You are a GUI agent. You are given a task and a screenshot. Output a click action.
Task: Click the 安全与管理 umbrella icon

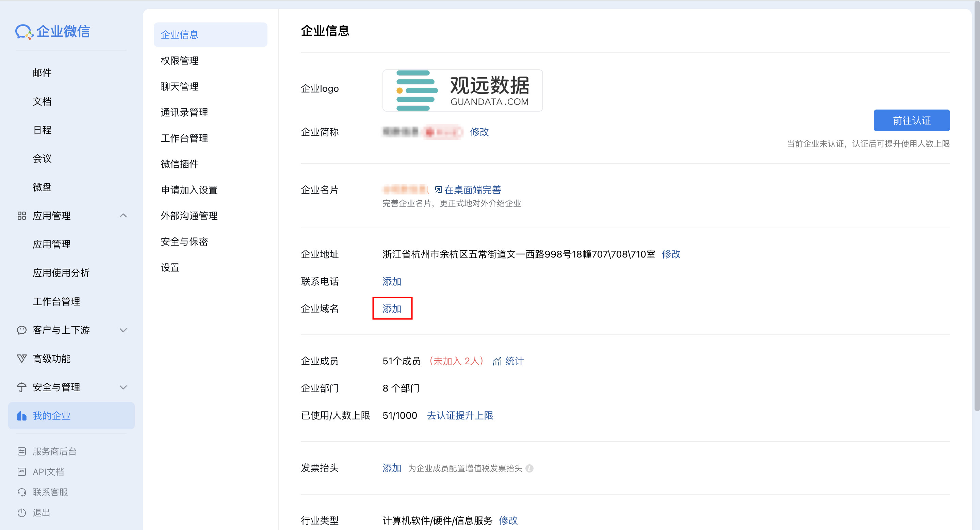click(22, 387)
